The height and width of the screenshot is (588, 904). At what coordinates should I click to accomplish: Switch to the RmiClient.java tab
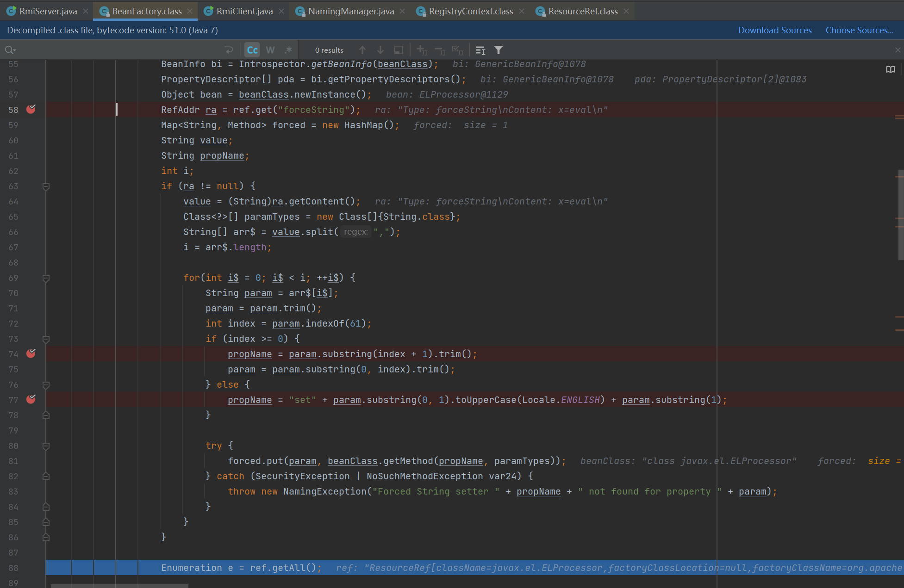click(x=244, y=11)
